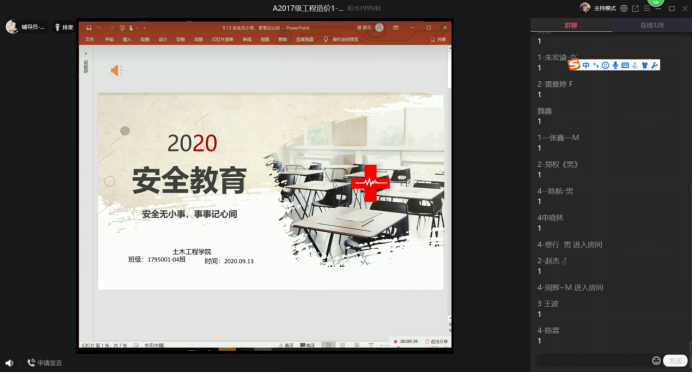Open Sogou soft keyboard icon

[625, 65]
